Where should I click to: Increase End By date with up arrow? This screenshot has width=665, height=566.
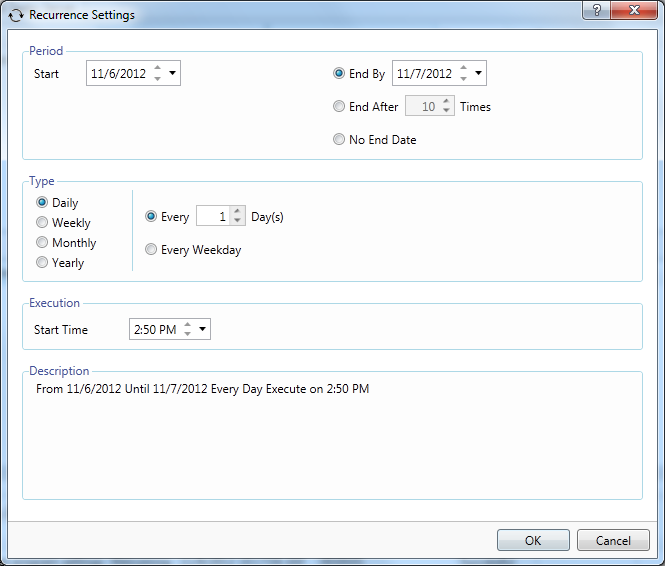tap(463, 68)
